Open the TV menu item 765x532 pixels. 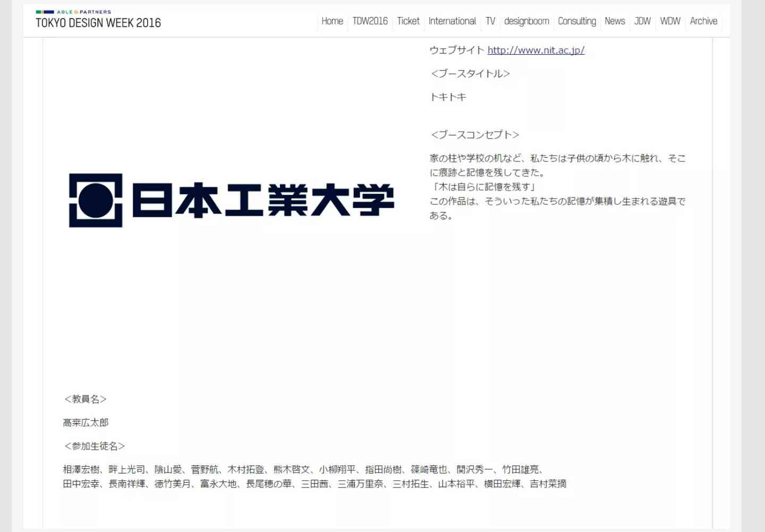pyautogui.click(x=490, y=21)
